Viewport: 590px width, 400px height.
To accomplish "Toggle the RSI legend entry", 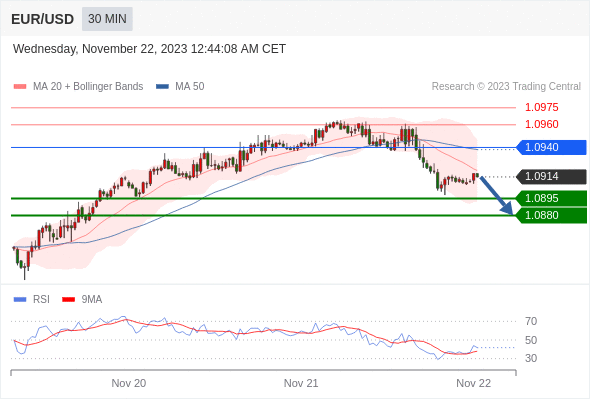I will click(x=32, y=300).
